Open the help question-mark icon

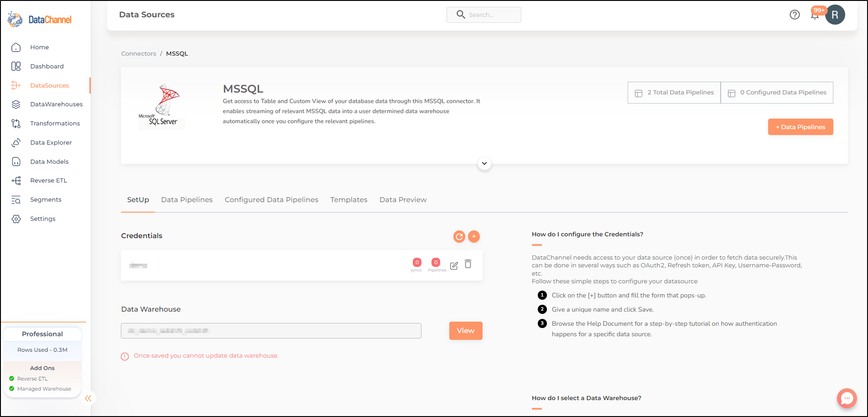click(795, 15)
